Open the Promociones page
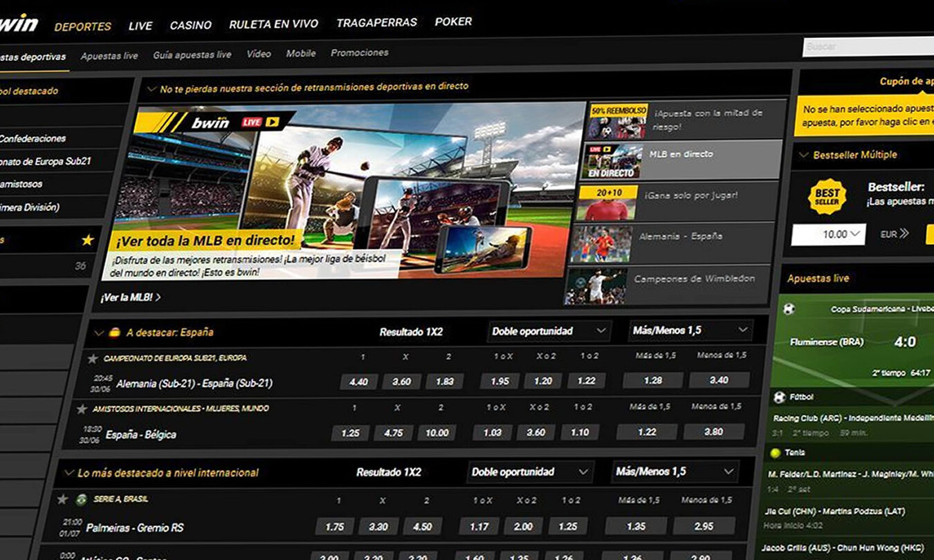This screenshot has height=560, width=934. (360, 53)
